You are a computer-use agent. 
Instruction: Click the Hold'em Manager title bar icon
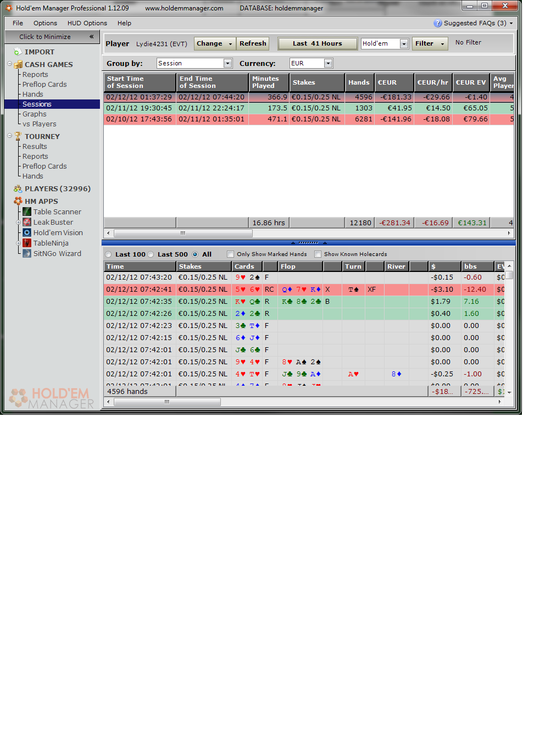coord(9,8)
